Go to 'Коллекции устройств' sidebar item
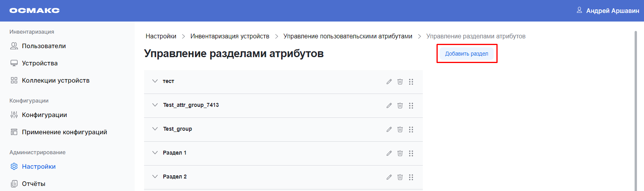 coord(56,80)
